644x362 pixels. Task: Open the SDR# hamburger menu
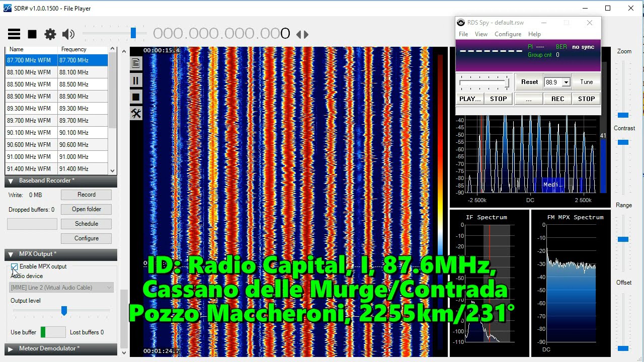(14, 34)
